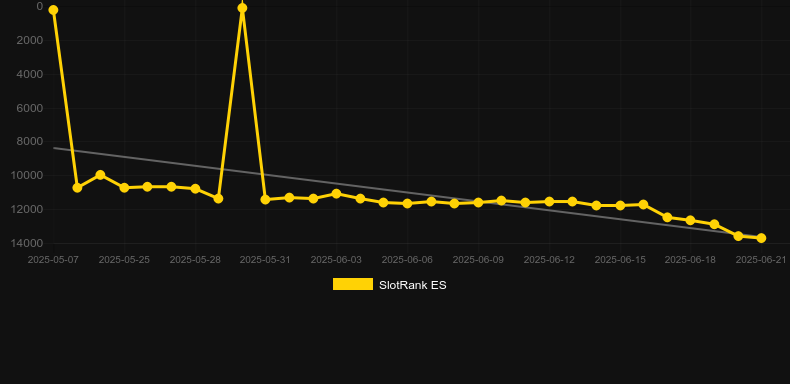Click the 2025-06-06 x-axis label
790x384 pixels.
407,260
